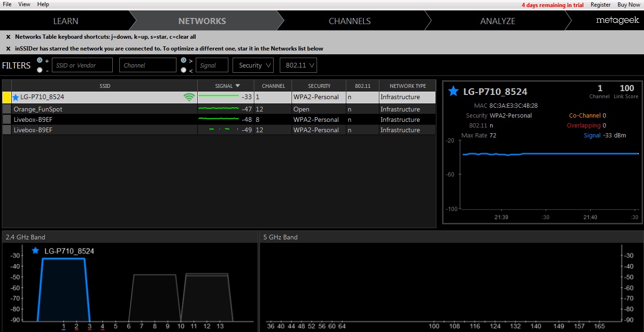The width and height of the screenshot is (644, 332).
Task: Toggle sort arrow on SIGNAL column
Action: click(x=238, y=86)
